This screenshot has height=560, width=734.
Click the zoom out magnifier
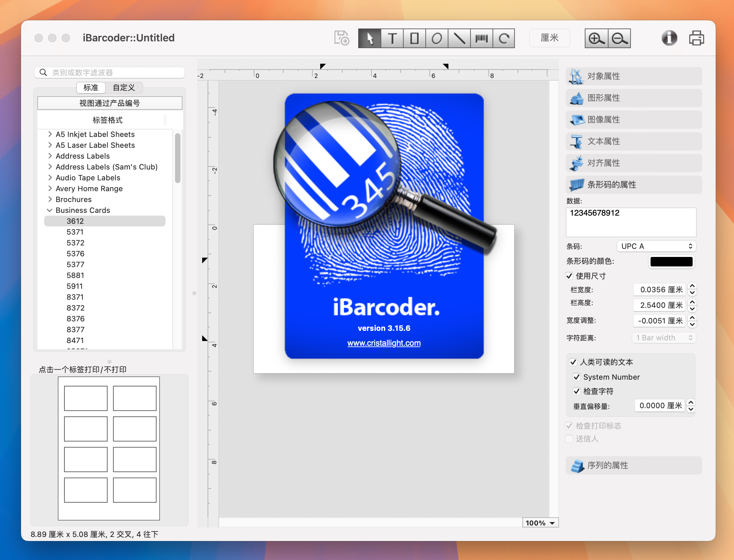619,38
